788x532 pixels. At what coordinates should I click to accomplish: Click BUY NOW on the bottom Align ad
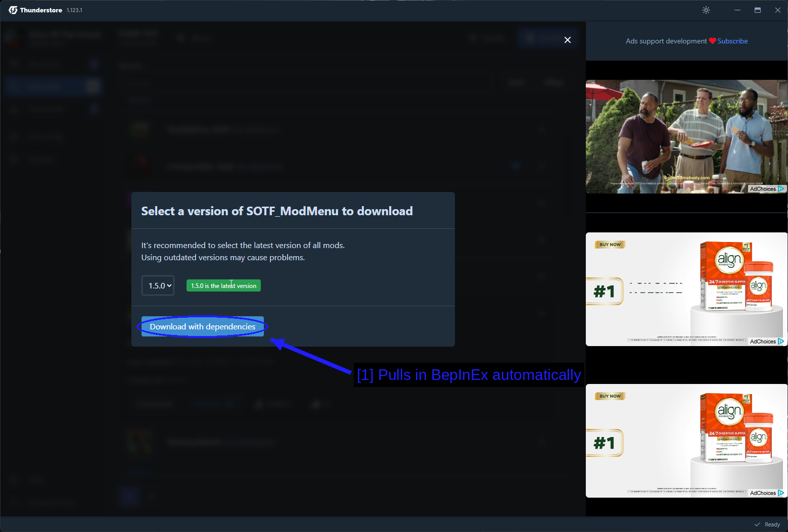(x=610, y=396)
